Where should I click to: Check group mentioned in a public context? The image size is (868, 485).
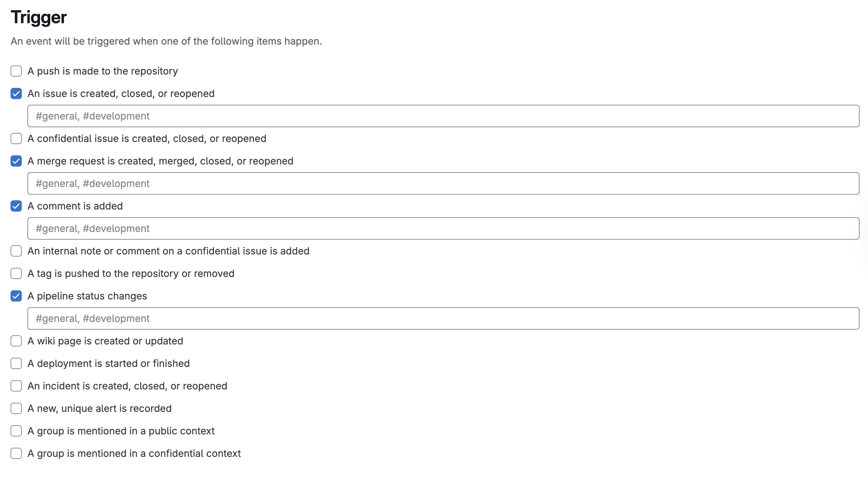(x=16, y=431)
